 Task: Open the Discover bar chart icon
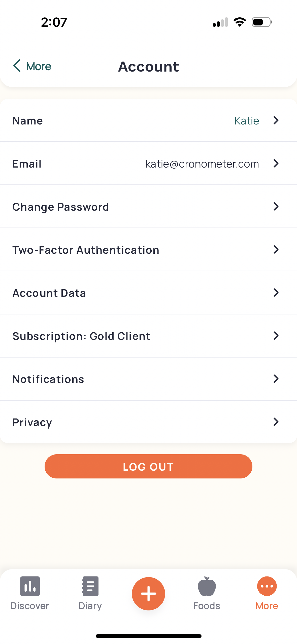tap(30, 586)
